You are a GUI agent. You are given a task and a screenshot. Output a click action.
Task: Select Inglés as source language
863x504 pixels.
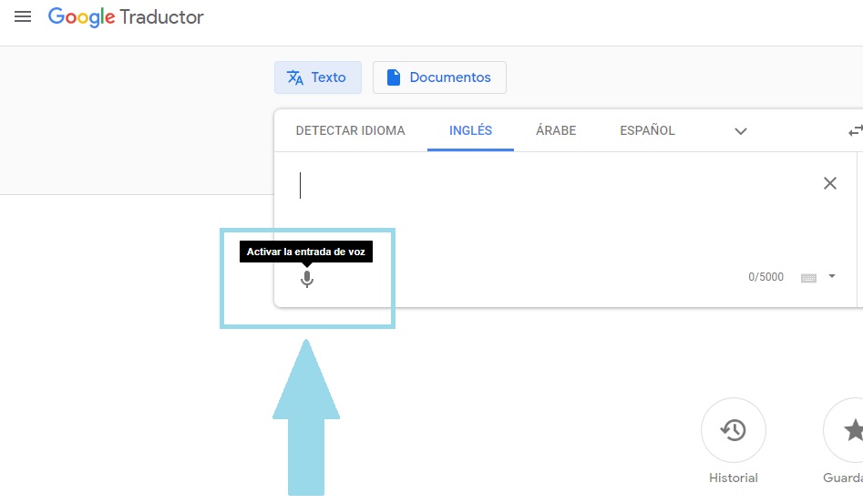click(470, 131)
